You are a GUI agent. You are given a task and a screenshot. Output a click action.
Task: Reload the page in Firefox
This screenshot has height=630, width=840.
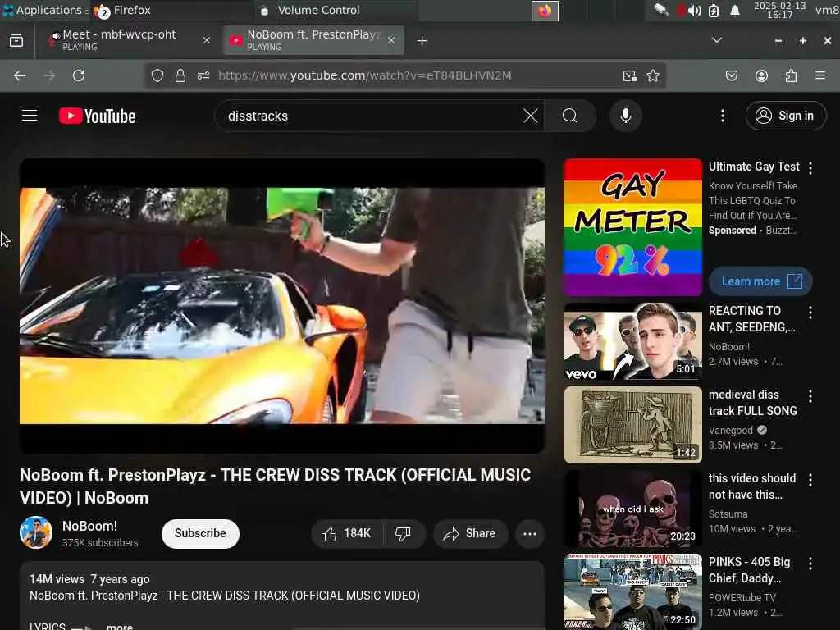pyautogui.click(x=79, y=75)
